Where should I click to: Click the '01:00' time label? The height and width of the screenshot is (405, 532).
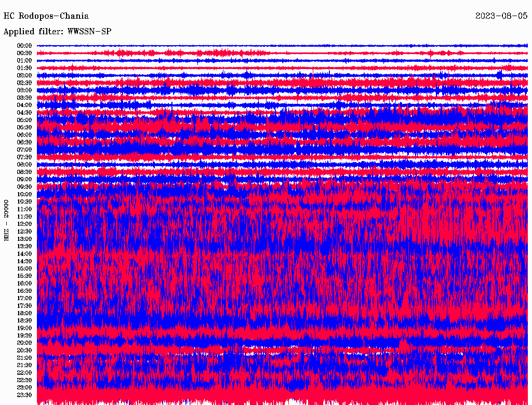(24, 60)
